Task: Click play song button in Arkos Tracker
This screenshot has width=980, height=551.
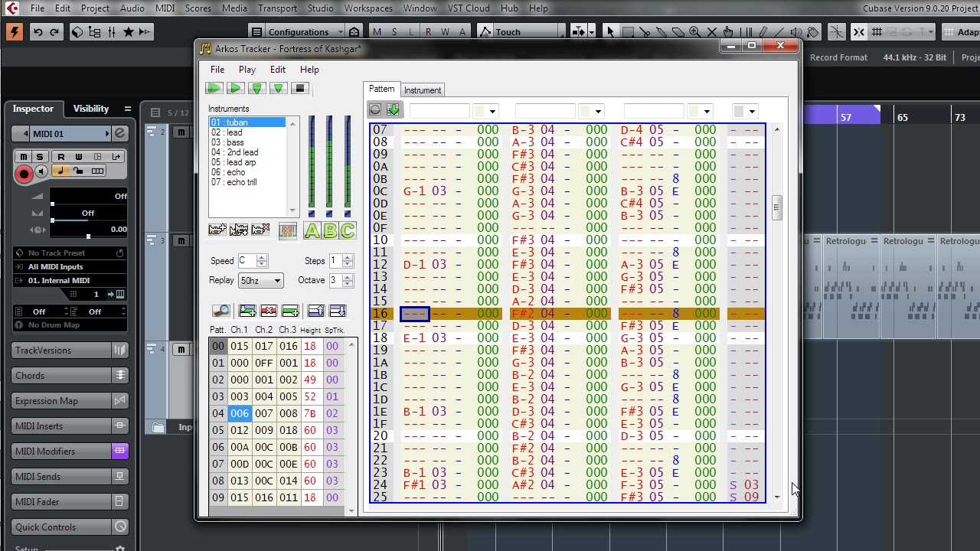Action: tap(214, 89)
